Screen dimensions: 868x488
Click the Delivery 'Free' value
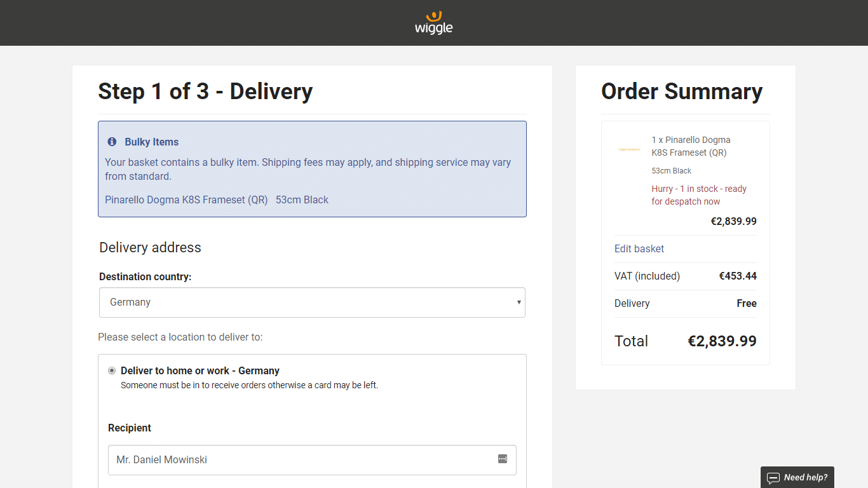pos(747,303)
